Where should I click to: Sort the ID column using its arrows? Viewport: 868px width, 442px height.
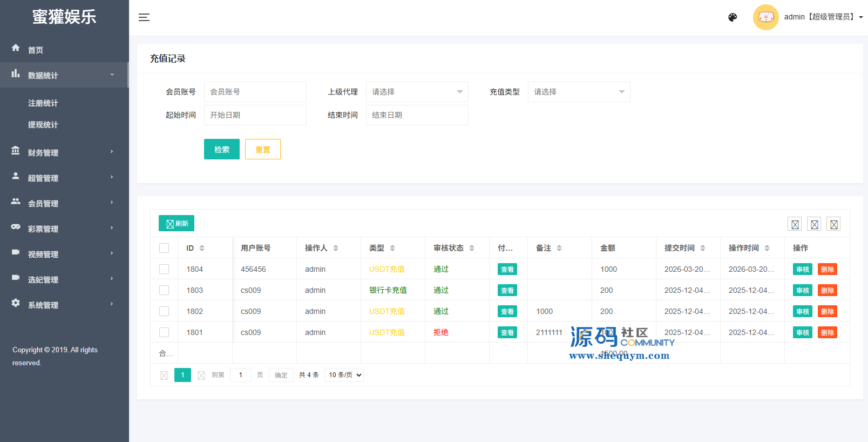pos(202,248)
